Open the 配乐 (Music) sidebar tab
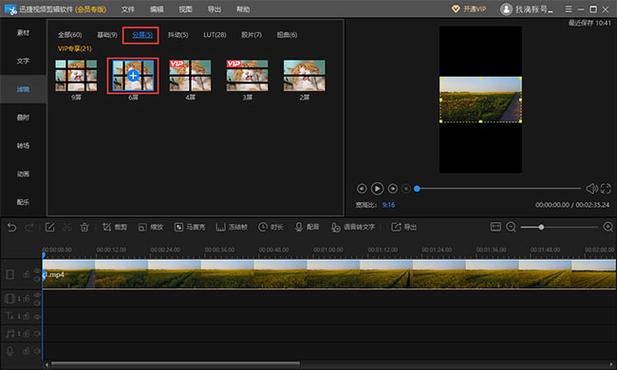The image size is (617, 370). 23,202
